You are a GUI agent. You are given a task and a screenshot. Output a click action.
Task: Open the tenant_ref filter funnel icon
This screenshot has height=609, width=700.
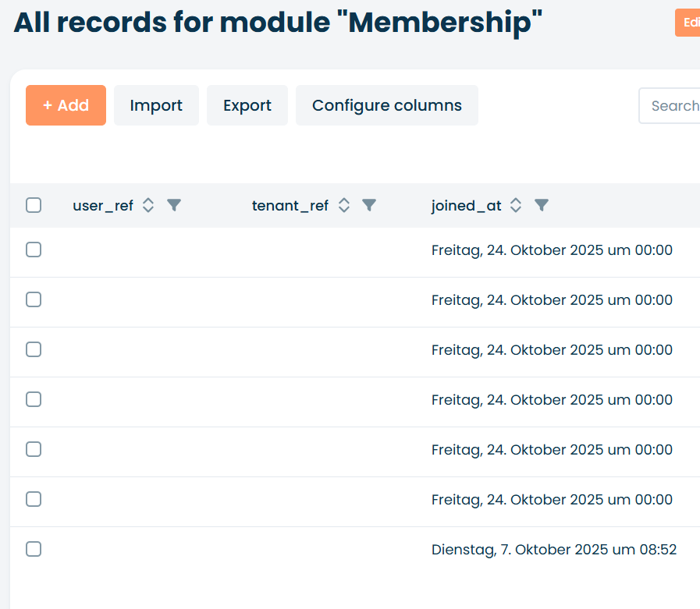pos(369,205)
